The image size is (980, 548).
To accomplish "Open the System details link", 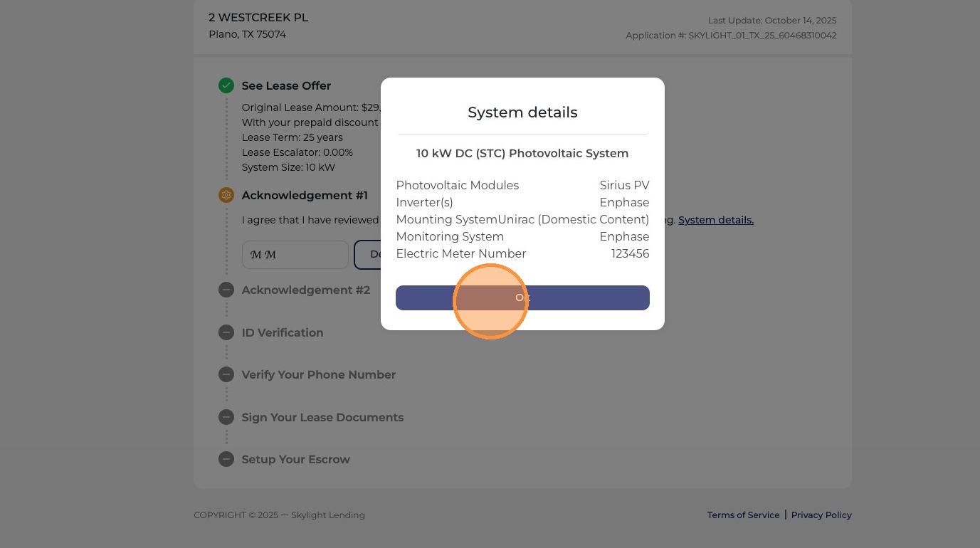I will pos(716,220).
